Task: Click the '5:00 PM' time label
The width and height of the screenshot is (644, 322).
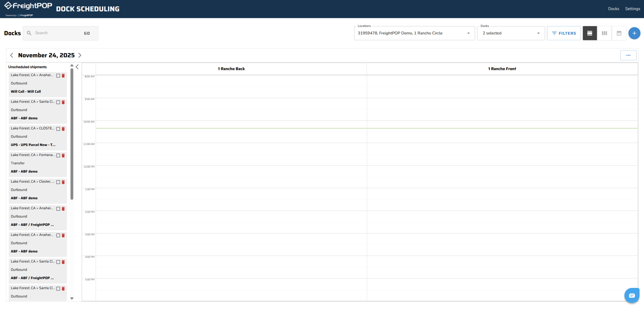Action: tap(90, 280)
